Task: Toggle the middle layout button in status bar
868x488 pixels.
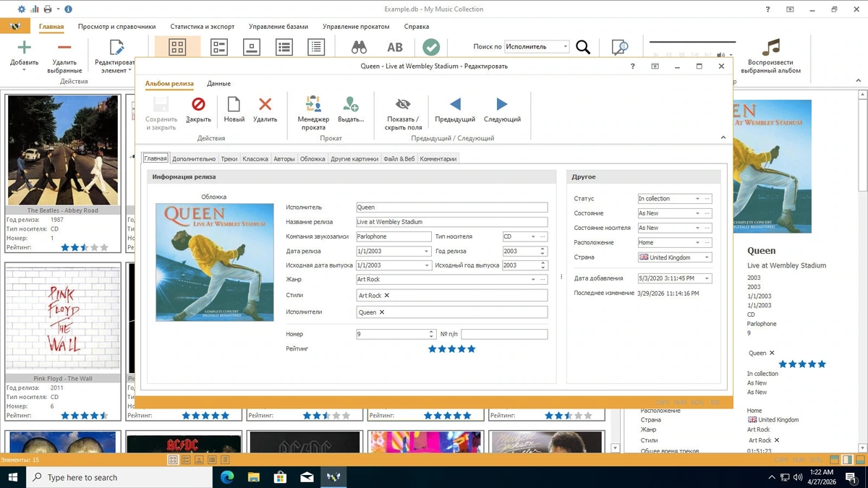Action: [847, 460]
